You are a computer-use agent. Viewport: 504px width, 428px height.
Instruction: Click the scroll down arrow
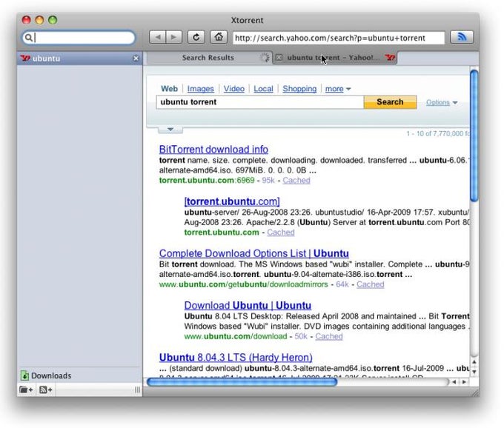[x=474, y=372]
